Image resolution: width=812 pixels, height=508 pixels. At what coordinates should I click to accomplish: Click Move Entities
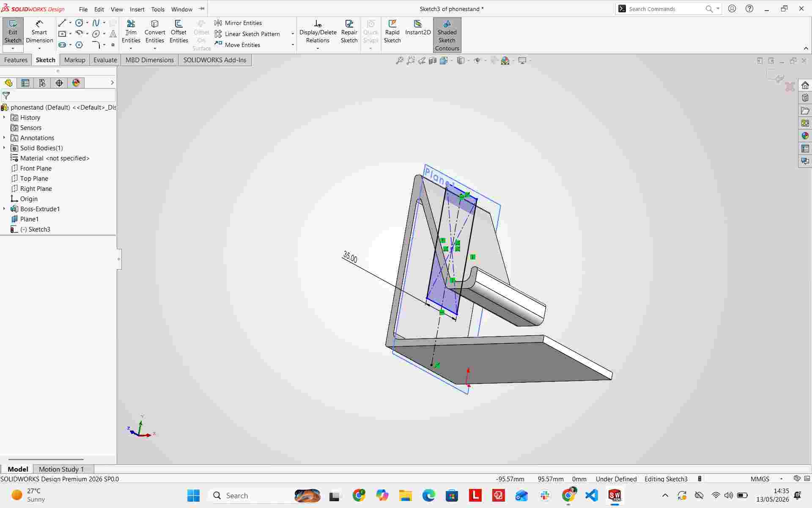click(x=237, y=45)
